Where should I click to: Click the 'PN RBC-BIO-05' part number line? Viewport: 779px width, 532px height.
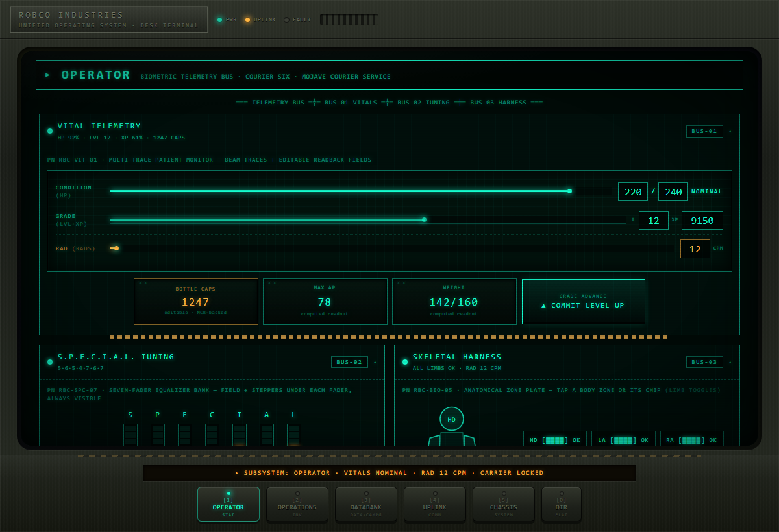coord(562,390)
